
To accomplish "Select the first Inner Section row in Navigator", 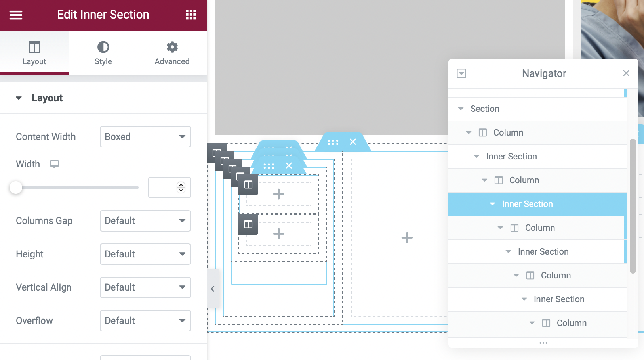I will pyautogui.click(x=537, y=157).
